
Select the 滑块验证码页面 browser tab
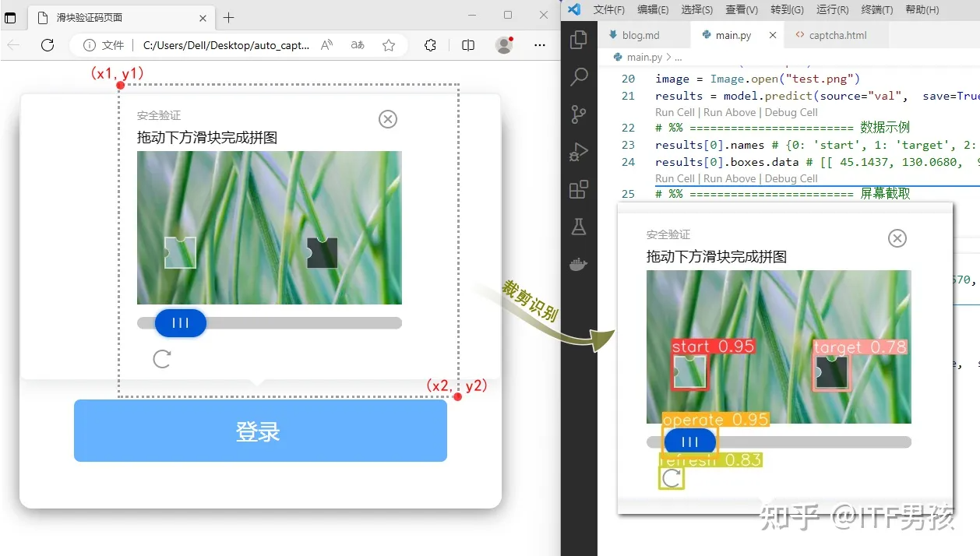coord(121,17)
